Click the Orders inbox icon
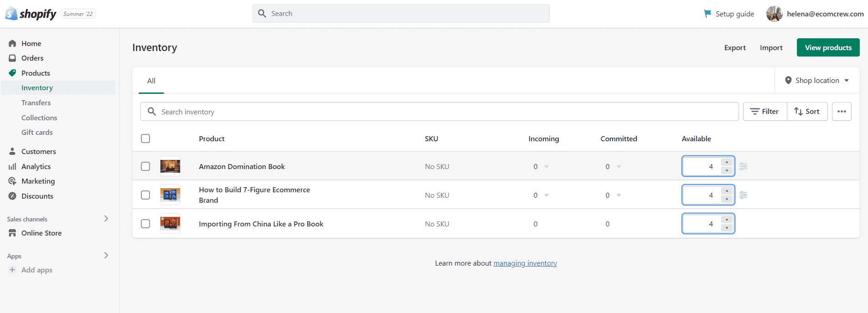 click(12, 58)
